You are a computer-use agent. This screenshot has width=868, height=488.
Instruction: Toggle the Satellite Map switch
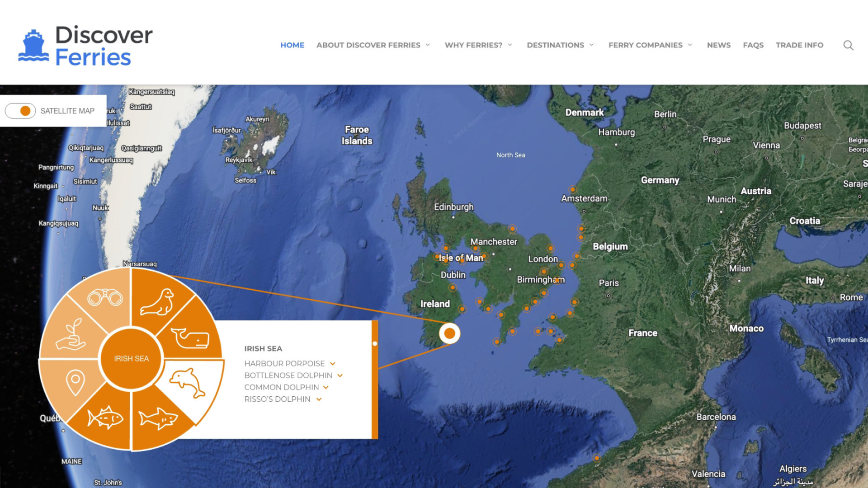point(21,111)
